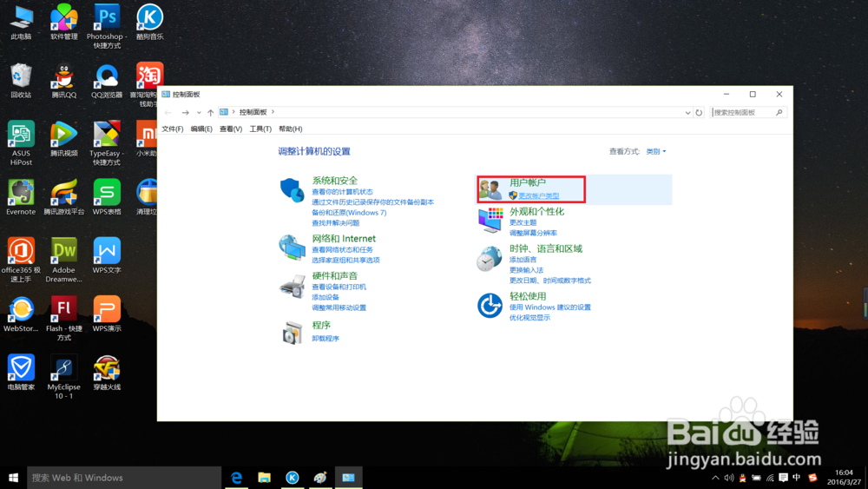Click the refresh button by address bar
The width and height of the screenshot is (868, 489).
[x=699, y=112]
